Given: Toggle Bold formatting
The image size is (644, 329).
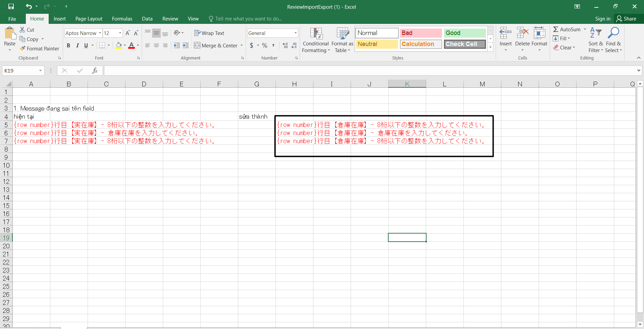Looking at the screenshot, I should coord(68,45).
